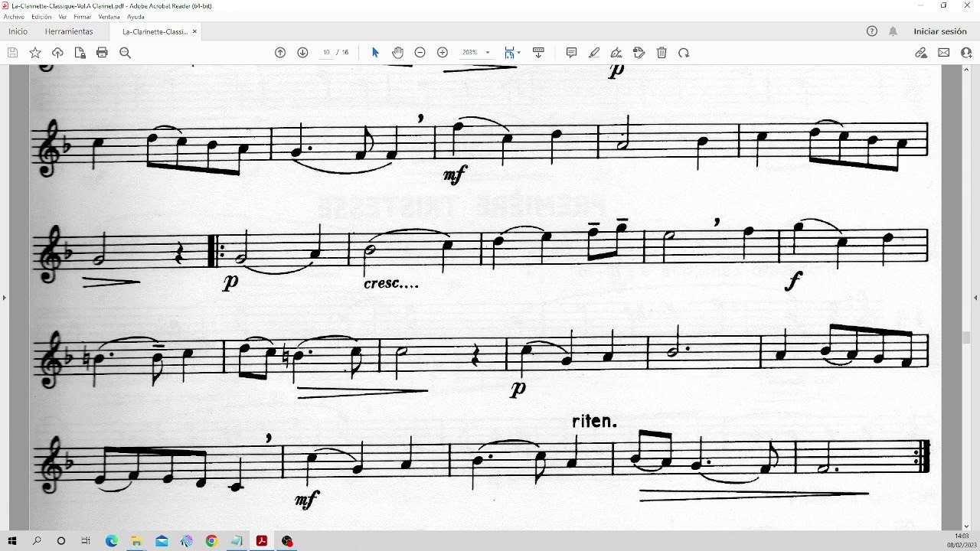Send file by email icon
This screenshot has width=980, height=551.
pos(944,53)
